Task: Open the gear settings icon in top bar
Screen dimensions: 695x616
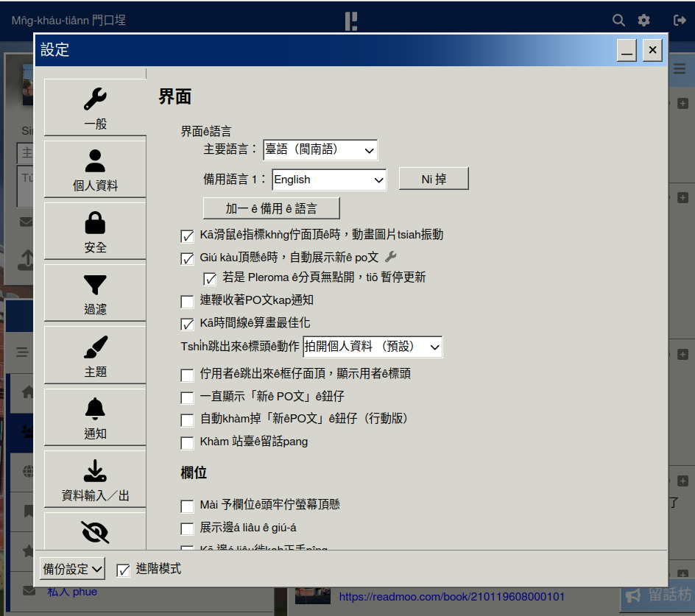Action: 644,20
